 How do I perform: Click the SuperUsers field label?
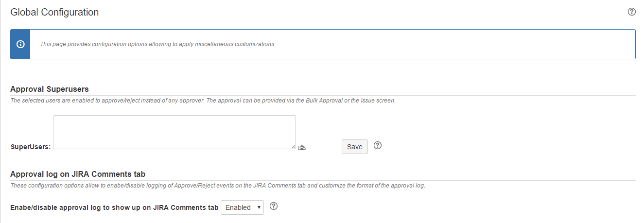[x=30, y=147]
